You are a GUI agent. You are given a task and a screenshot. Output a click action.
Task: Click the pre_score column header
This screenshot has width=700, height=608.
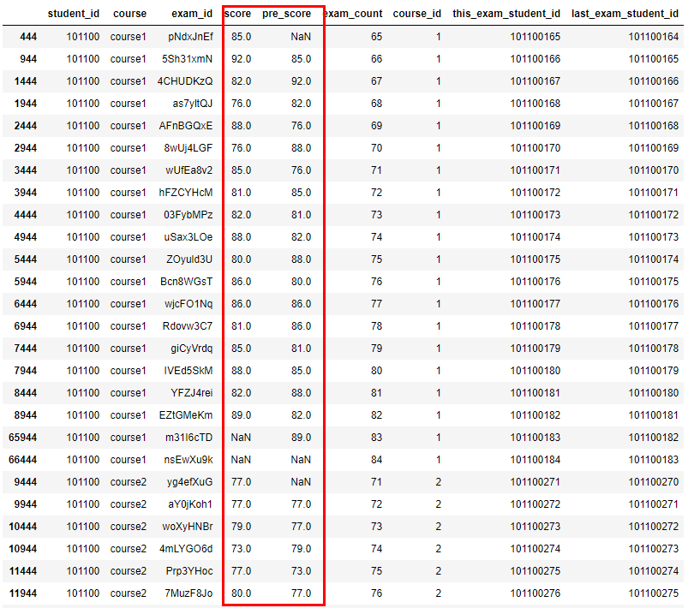coord(287,14)
